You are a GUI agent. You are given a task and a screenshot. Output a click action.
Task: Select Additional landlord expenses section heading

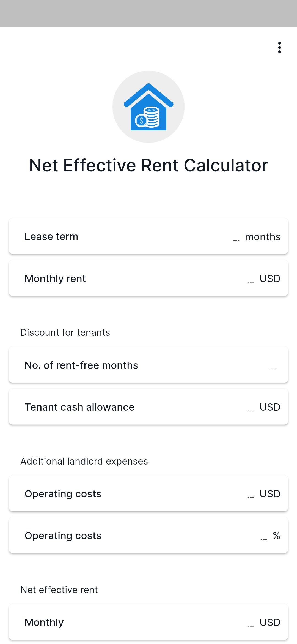pos(84,461)
